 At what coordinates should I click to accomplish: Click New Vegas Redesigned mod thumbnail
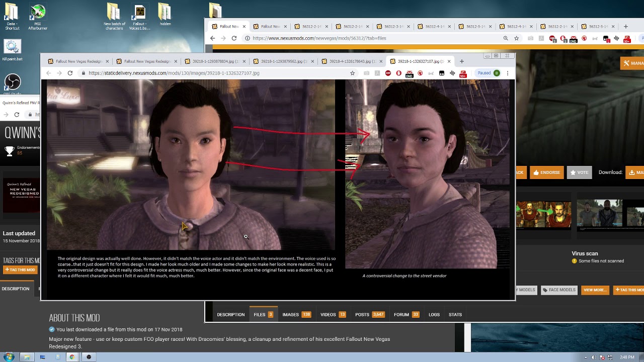tap(22, 195)
